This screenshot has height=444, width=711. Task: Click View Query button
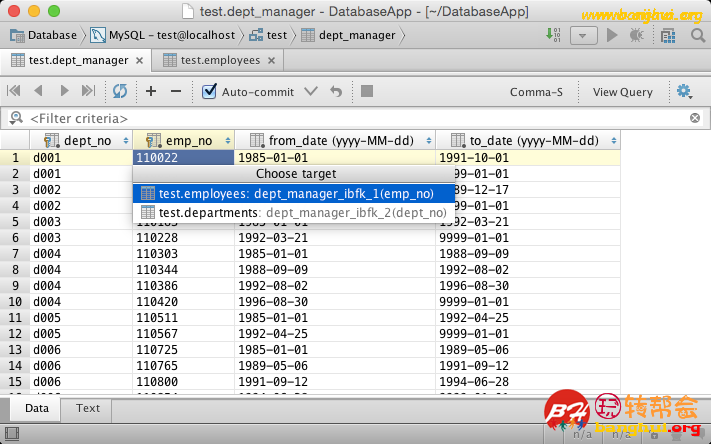coord(623,92)
